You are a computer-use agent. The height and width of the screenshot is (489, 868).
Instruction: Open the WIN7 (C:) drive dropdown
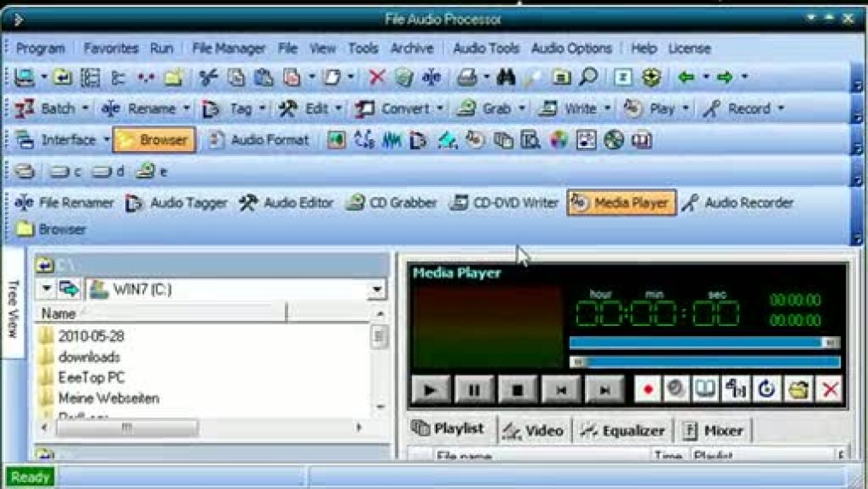tap(377, 290)
